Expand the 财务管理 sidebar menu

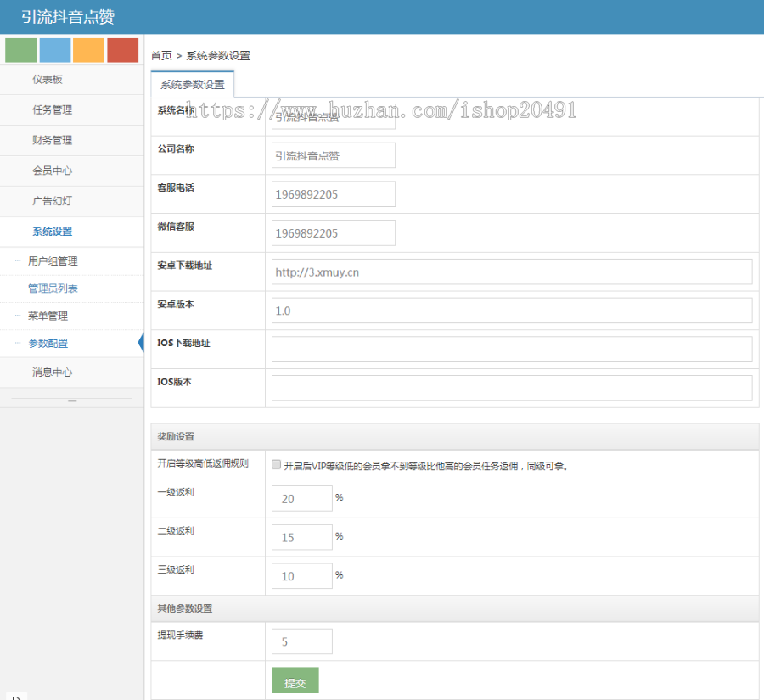coord(53,140)
